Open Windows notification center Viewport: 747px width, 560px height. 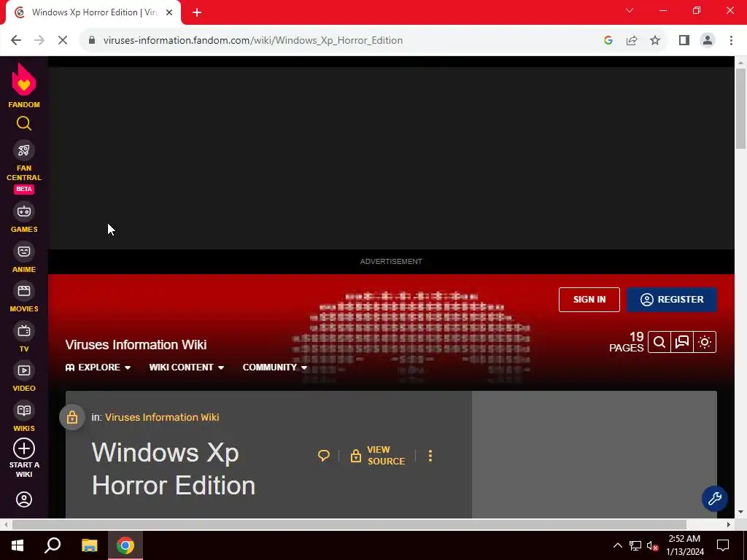tap(723, 545)
